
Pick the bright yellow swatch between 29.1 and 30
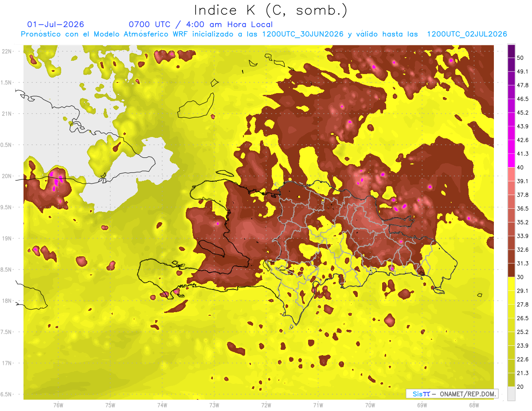(511, 284)
